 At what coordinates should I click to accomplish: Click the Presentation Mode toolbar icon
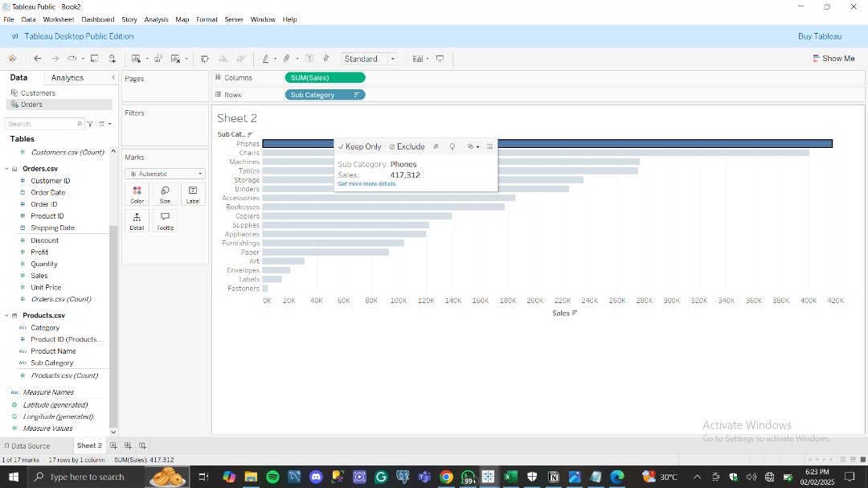coord(440,58)
